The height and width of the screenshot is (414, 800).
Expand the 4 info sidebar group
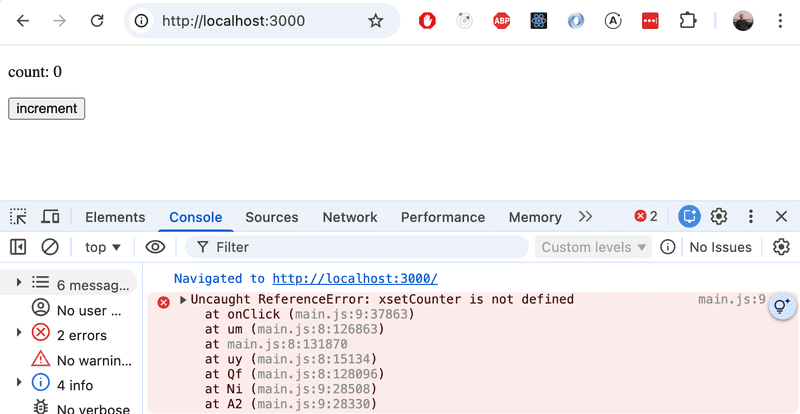pyautogui.click(x=19, y=382)
